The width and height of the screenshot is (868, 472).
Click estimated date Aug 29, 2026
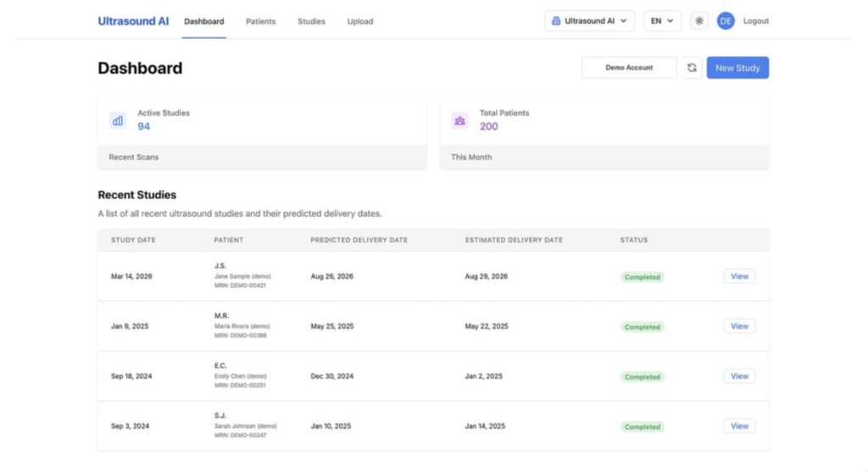pyautogui.click(x=486, y=276)
